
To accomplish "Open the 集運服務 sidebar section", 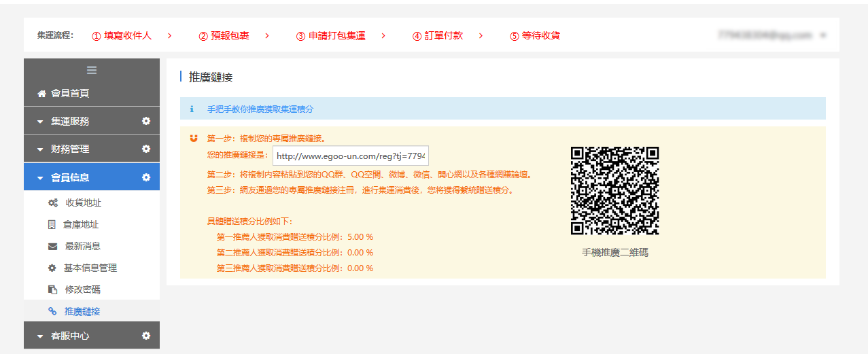I will tap(92, 121).
